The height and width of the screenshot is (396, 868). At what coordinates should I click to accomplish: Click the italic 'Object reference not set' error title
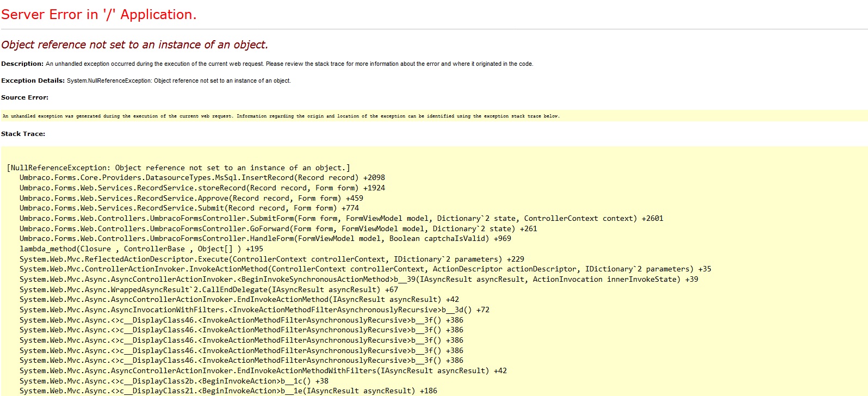(x=134, y=45)
